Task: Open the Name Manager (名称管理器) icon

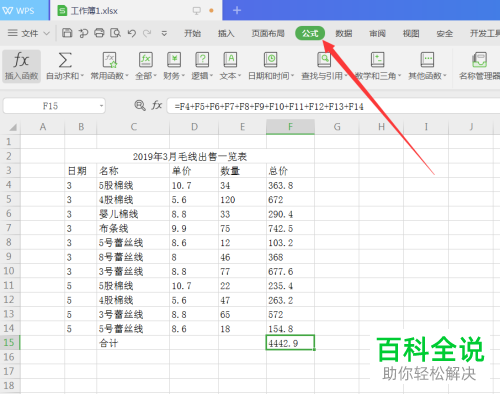Action: coord(480,60)
